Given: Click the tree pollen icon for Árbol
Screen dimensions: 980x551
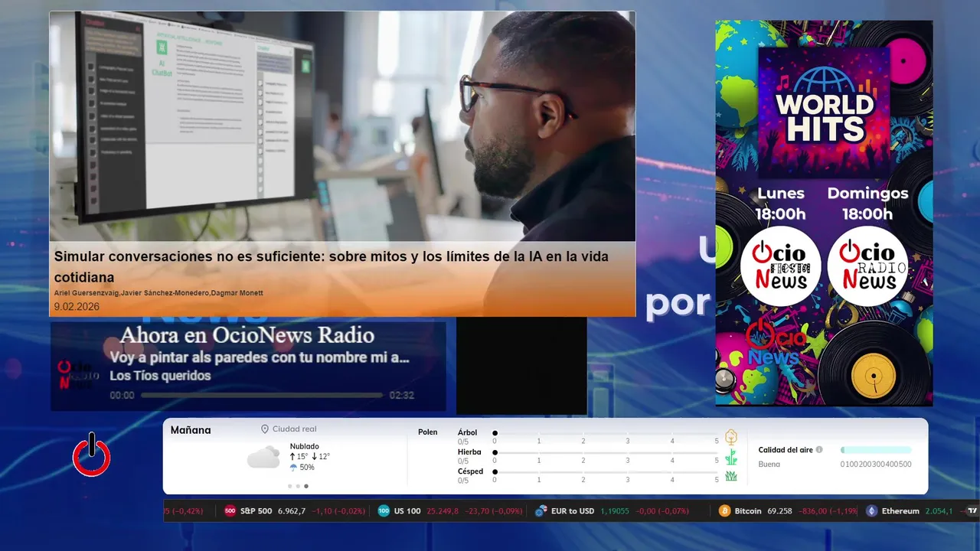Looking at the screenshot, I should tap(731, 437).
